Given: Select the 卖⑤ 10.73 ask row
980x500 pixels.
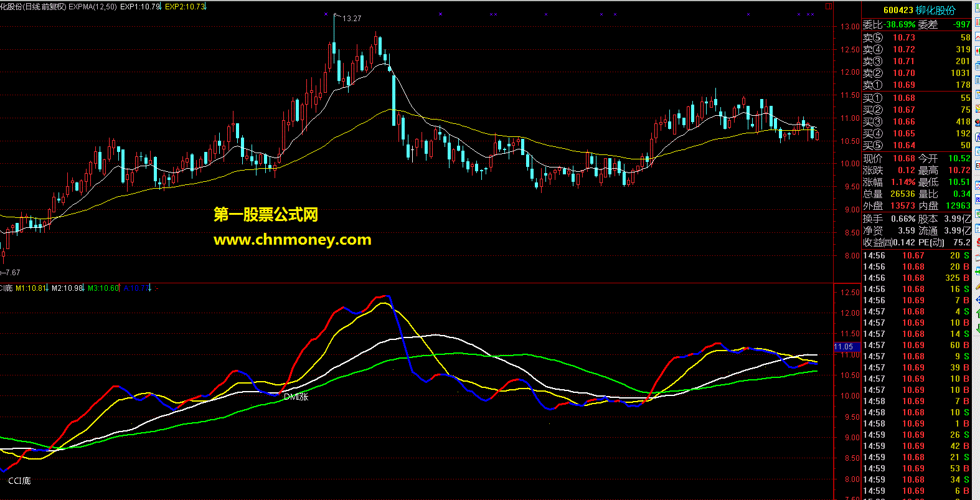Looking at the screenshot, I should point(916,37).
